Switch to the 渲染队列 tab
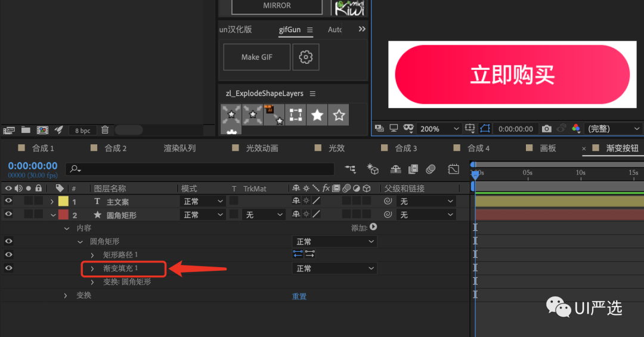The height and width of the screenshot is (337, 644). click(179, 149)
